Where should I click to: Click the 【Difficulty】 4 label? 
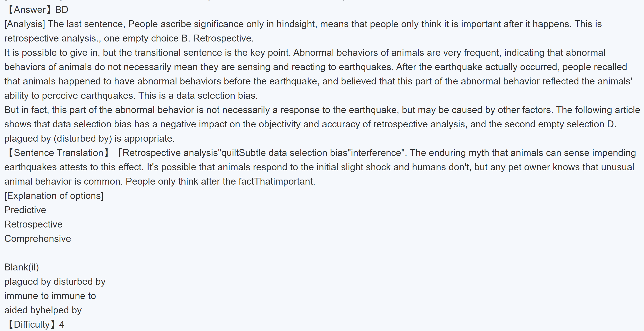point(35,324)
